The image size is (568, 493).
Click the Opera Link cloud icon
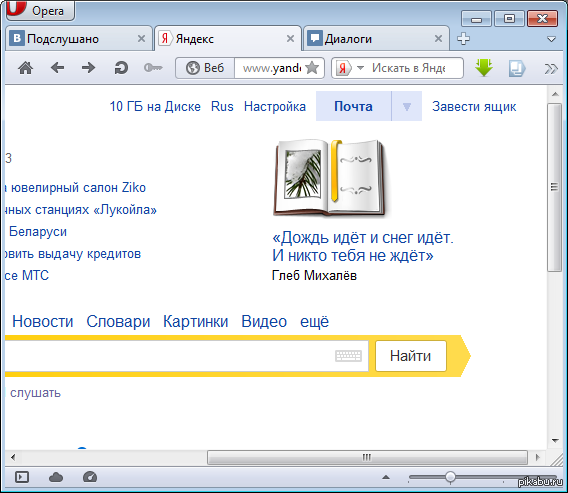click(56, 477)
